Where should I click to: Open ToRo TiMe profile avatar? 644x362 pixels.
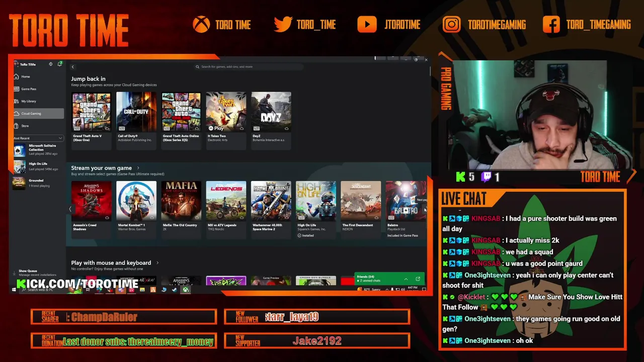point(16,64)
